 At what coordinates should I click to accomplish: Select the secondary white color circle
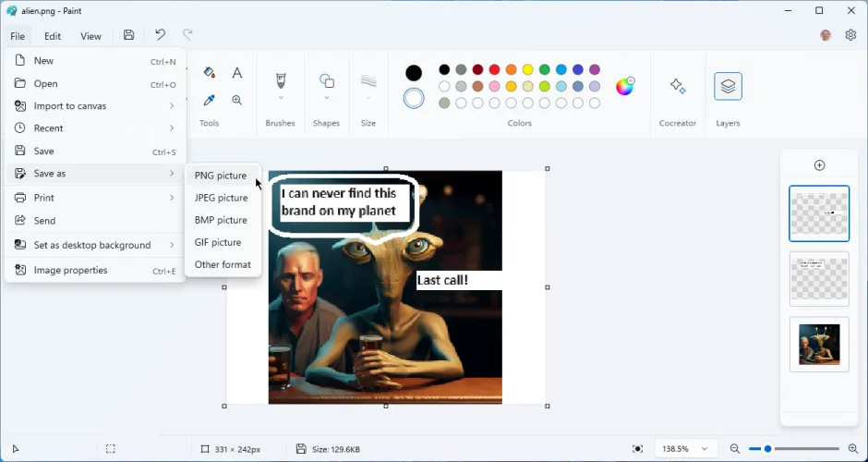[414, 98]
